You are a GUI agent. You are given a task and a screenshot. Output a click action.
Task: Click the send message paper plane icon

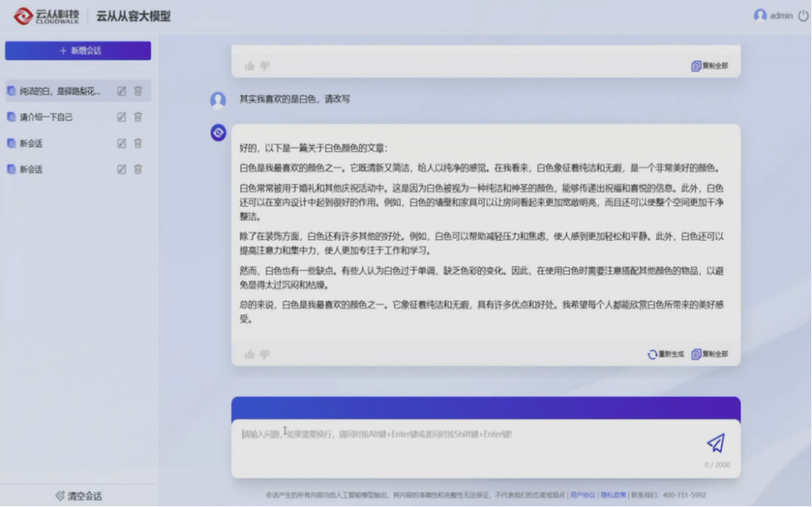pyautogui.click(x=717, y=443)
